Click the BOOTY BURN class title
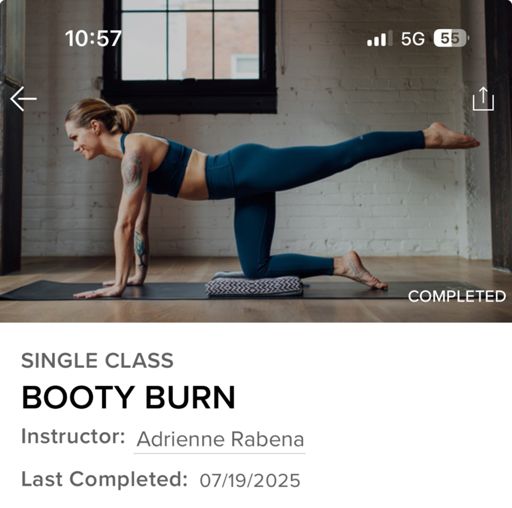The image size is (512, 508). (x=128, y=397)
